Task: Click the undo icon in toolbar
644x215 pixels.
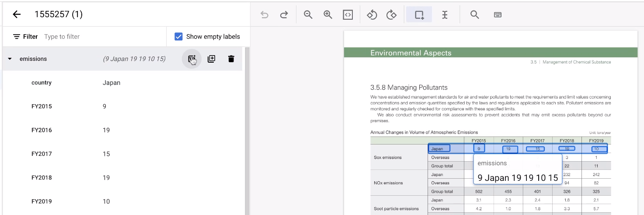Action: pyautogui.click(x=265, y=15)
